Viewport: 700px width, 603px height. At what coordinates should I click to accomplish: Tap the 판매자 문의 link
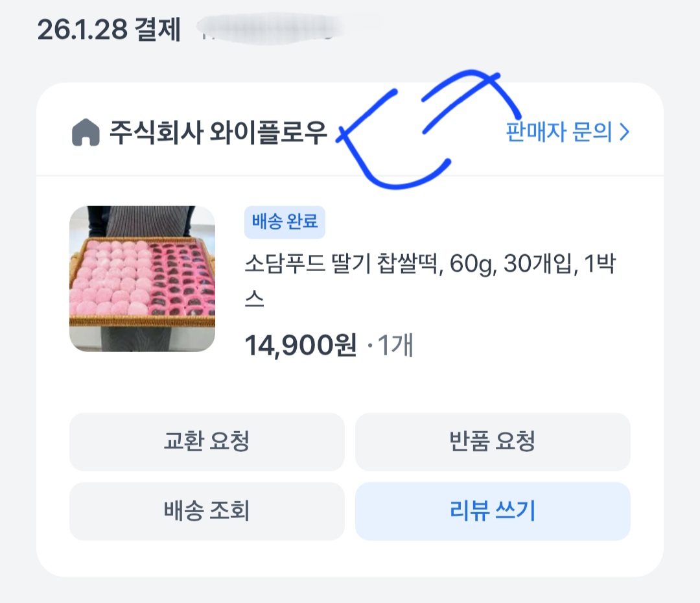tap(559, 132)
